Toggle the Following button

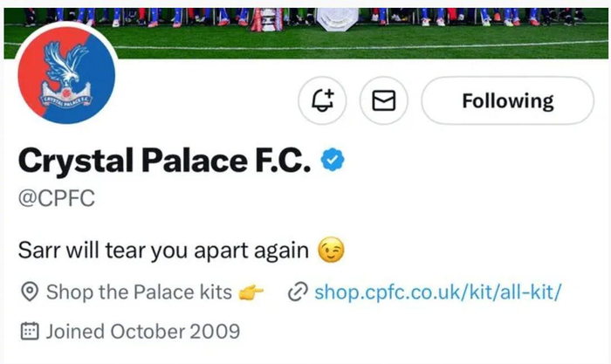pos(507,101)
